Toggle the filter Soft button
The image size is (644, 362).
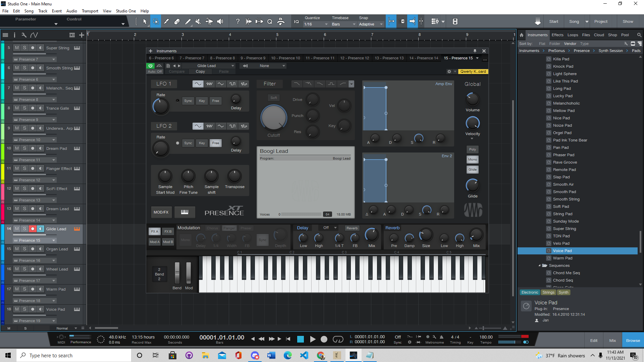[274, 98]
